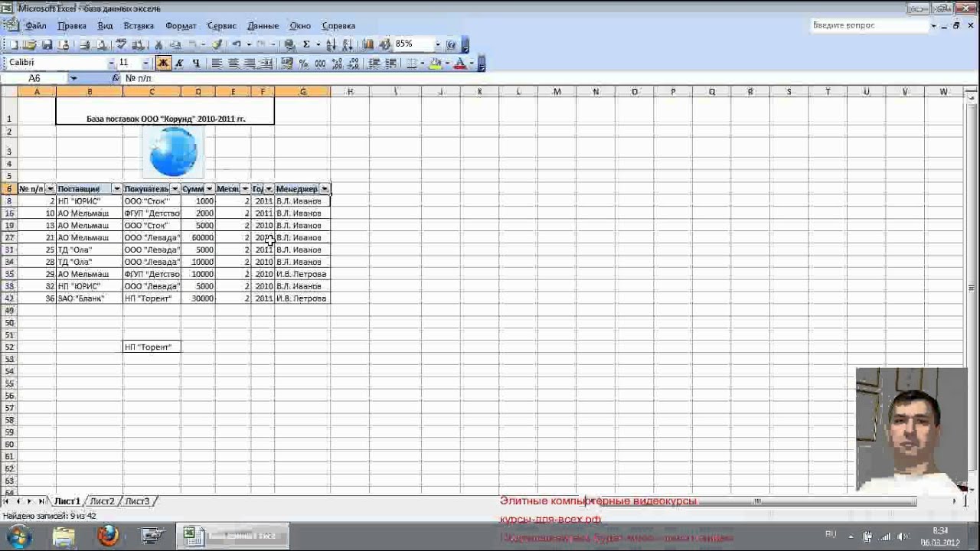
Task: Click the Borders icon
Action: pyautogui.click(x=411, y=64)
